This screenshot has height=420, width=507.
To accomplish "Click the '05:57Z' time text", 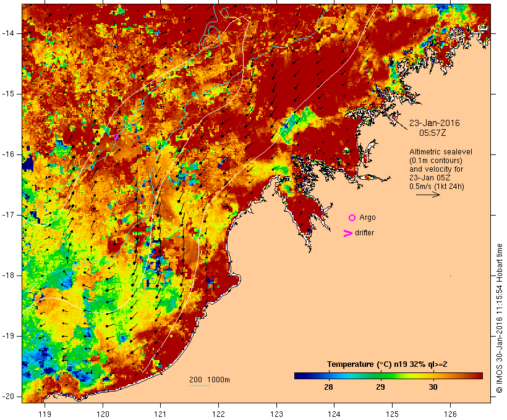I will coord(433,133).
